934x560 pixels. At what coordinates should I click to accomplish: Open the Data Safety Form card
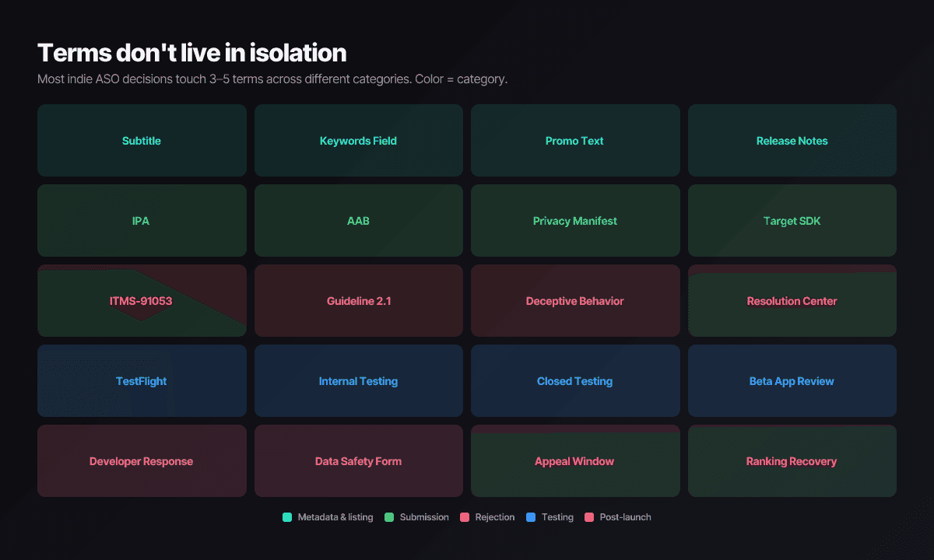click(x=359, y=461)
